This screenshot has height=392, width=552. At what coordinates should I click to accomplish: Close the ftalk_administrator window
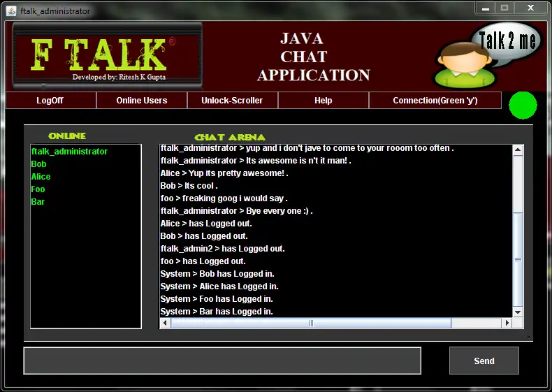pos(530,8)
